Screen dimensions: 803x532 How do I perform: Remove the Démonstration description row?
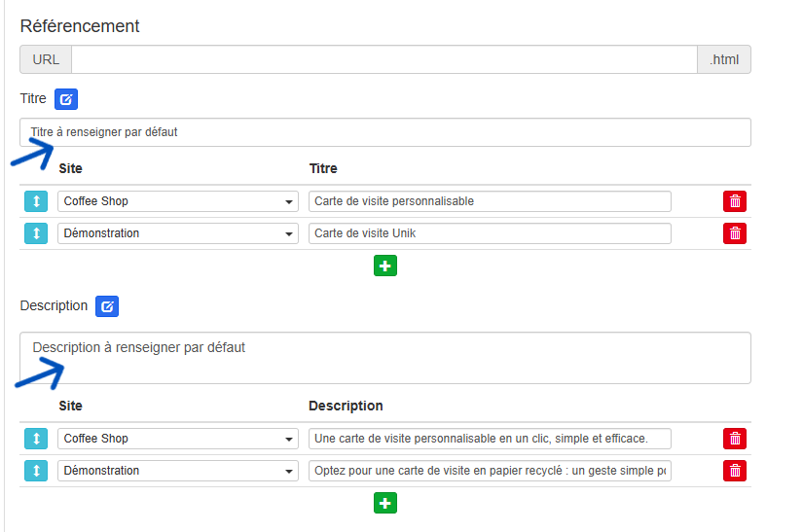point(735,471)
